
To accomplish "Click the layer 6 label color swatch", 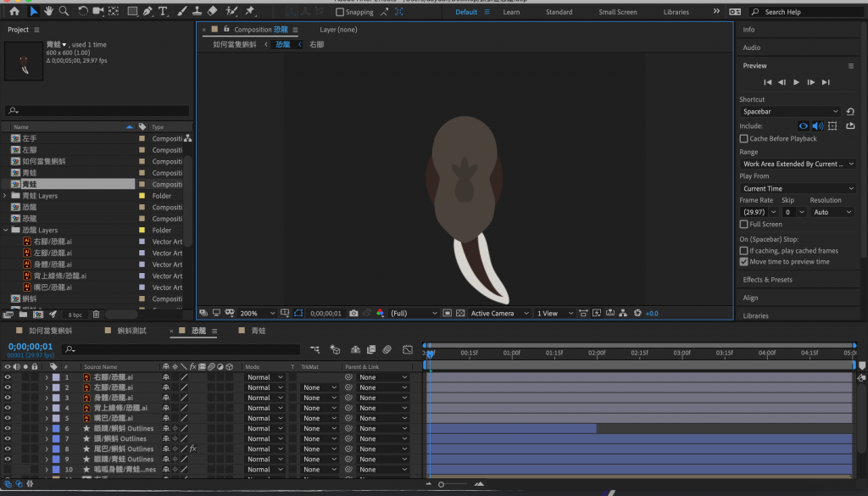I will click(x=56, y=429).
